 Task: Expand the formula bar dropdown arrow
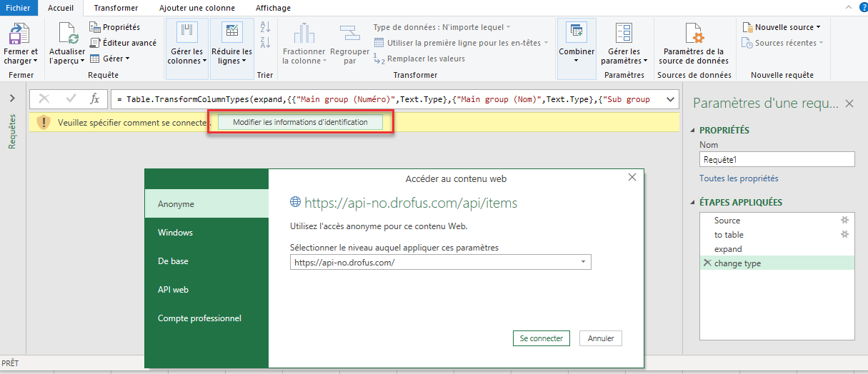669,99
